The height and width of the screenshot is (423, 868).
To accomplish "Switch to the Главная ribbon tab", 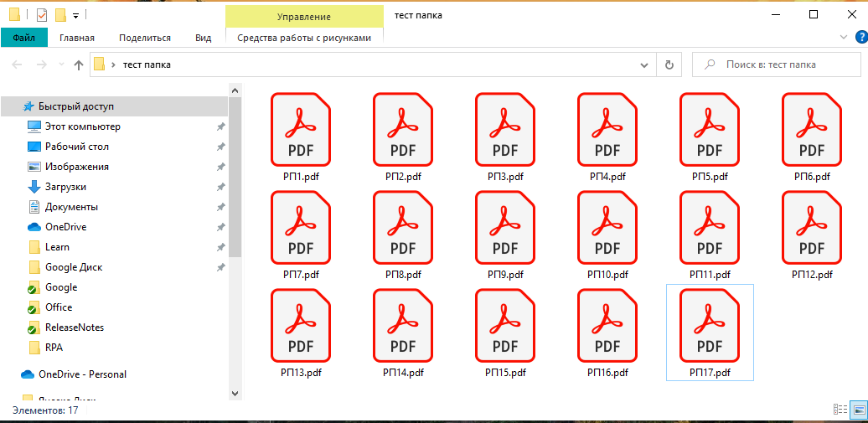I will (x=77, y=38).
